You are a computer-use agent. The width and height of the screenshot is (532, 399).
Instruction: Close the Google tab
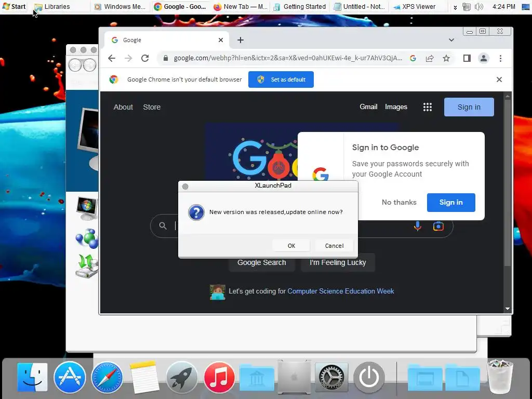pyautogui.click(x=220, y=40)
